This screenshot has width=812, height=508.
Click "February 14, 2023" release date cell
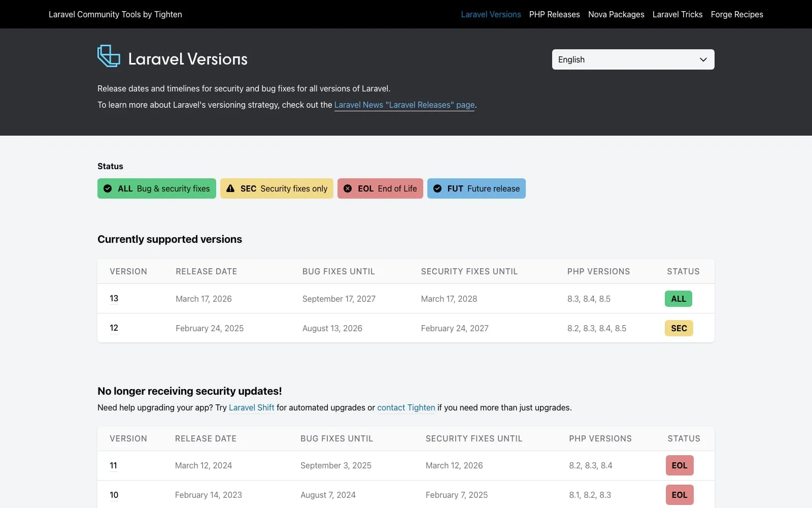click(209, 495)
